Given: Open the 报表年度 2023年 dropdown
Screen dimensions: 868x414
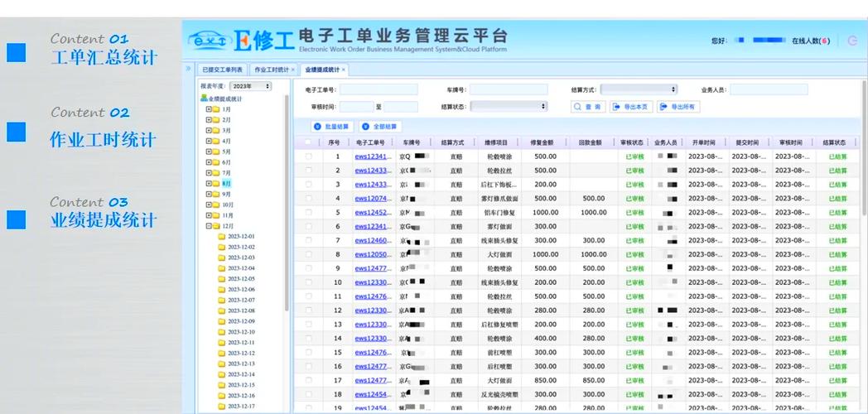Looking at the screenshot, I should point(251,86).
